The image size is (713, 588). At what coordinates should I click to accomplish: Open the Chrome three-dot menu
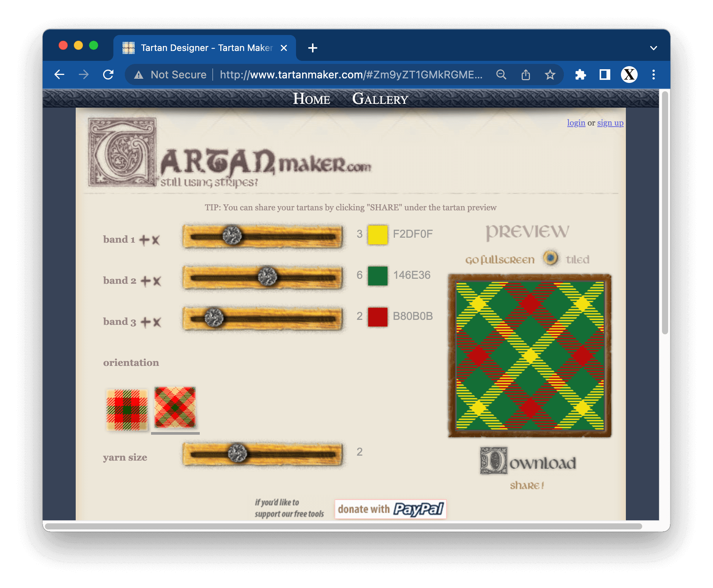tap(654, 75)
